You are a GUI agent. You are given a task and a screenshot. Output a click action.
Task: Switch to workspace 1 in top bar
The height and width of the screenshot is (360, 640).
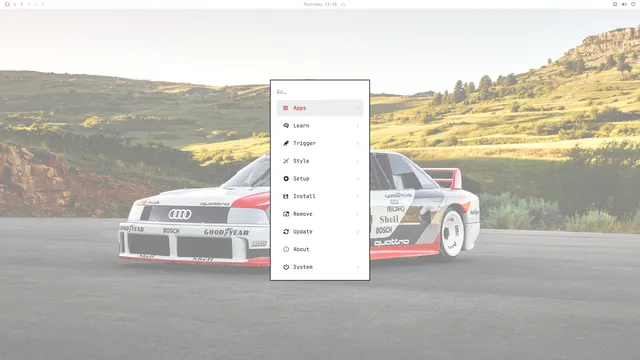pyautogui.click(x=15, y=4)
